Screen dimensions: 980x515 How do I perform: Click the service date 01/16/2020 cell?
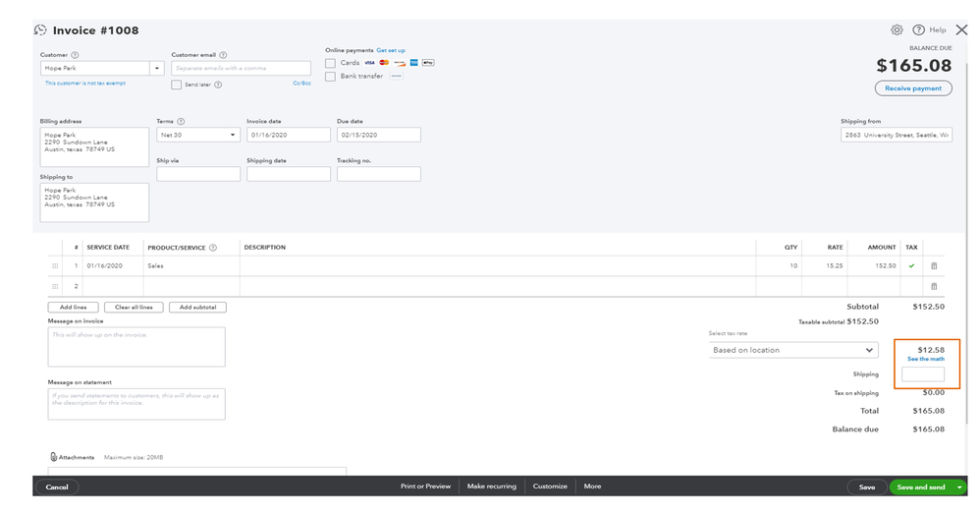[x=113, y=266]
